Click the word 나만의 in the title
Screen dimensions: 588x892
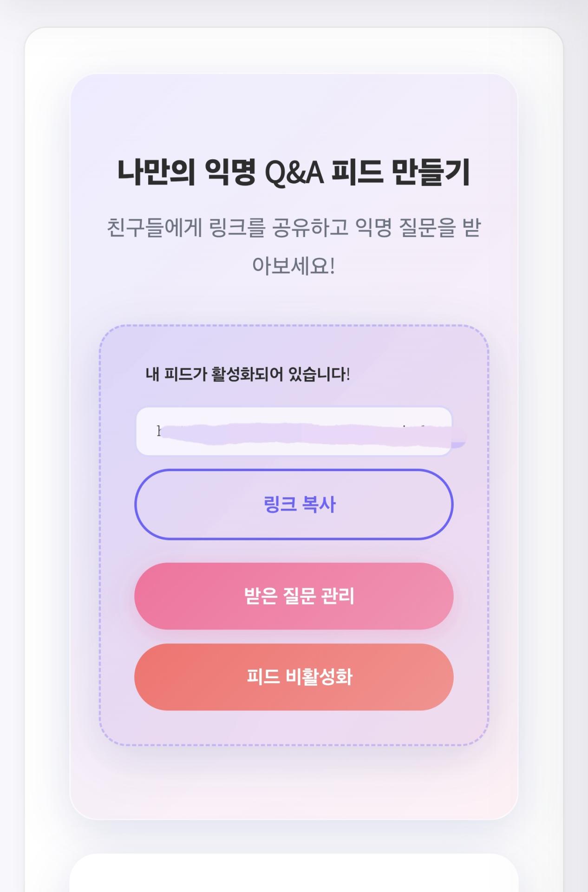tap(156, 172)
